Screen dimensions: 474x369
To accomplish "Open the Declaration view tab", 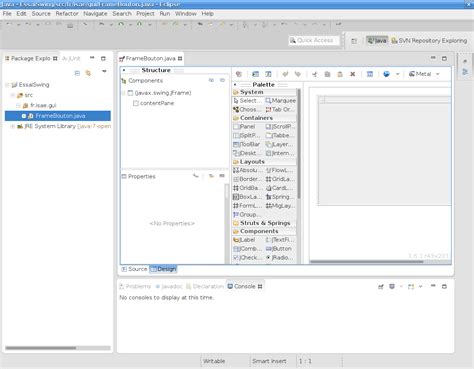I will pos(205,286).
